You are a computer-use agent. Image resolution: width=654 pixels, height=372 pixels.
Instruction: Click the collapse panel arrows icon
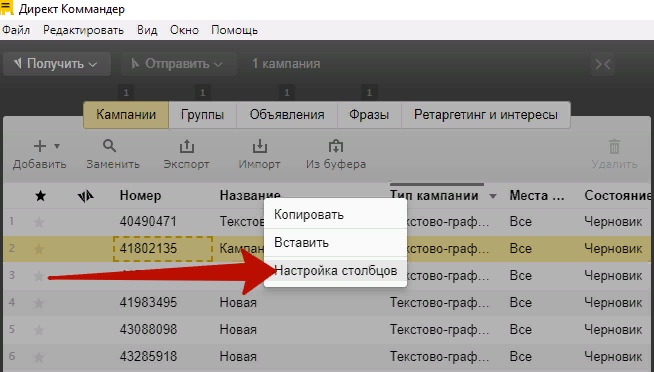(603, 64)
